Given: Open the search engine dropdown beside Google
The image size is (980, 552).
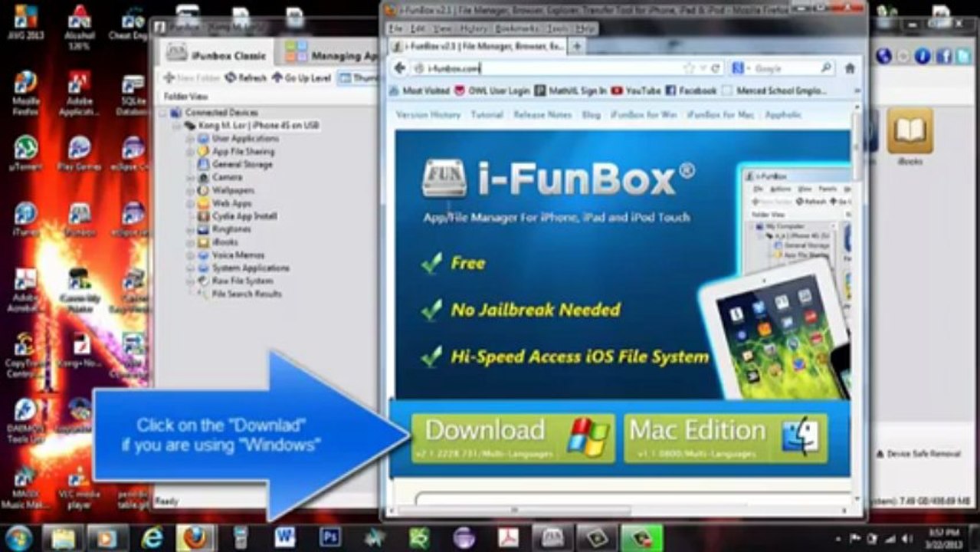Looking at the screenshot, I should point(741,68).
